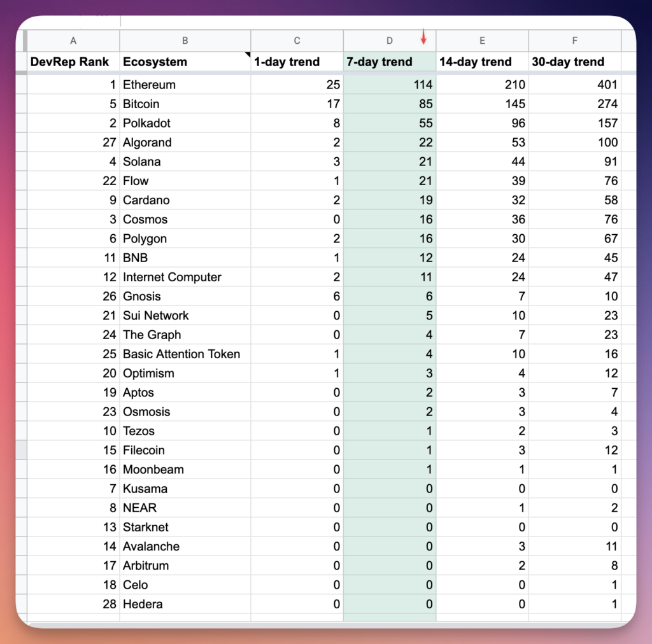The height and width of the screenshot is (644, 652).
Task: Select Bitcoin's 1-day trend value 17
Action: point(297,104)
